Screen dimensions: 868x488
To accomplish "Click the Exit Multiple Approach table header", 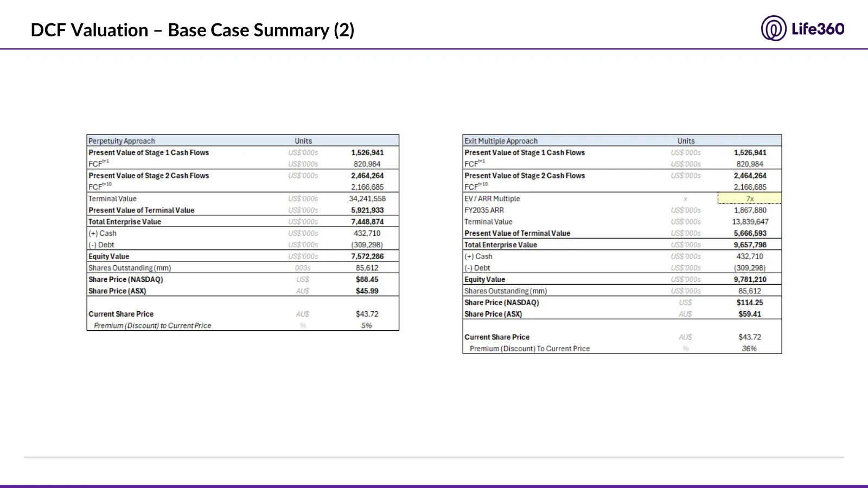I will 501,141.
